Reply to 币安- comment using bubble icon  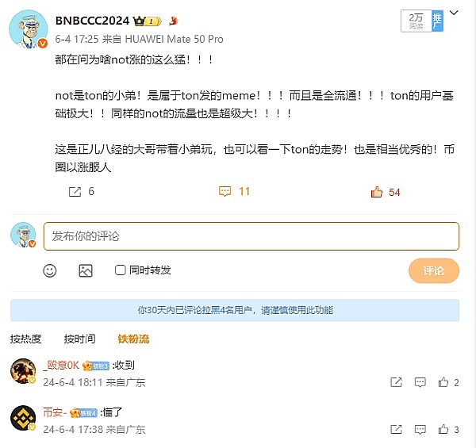tap(420, 429)
